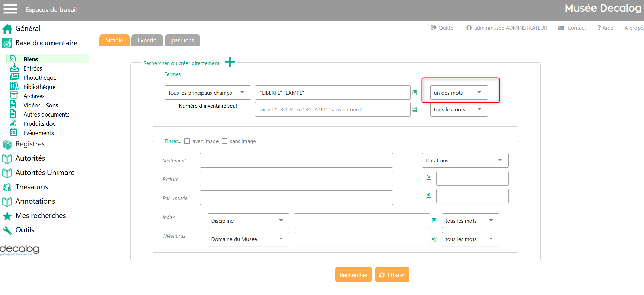Image resolution: width=644 pixels, height=295 pixels.
Task: Open index list icon beside Discipline field
Action: tap(434, 221)
